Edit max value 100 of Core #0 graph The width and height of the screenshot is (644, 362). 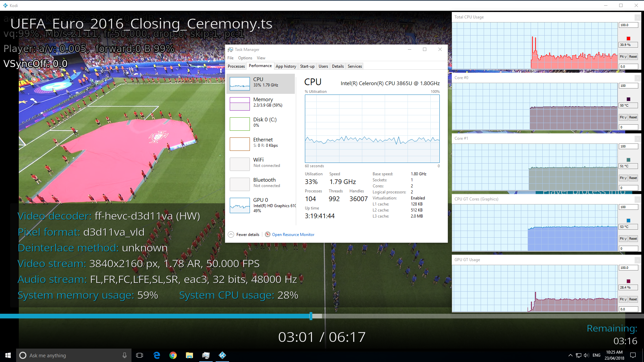[x=628, y=86]
